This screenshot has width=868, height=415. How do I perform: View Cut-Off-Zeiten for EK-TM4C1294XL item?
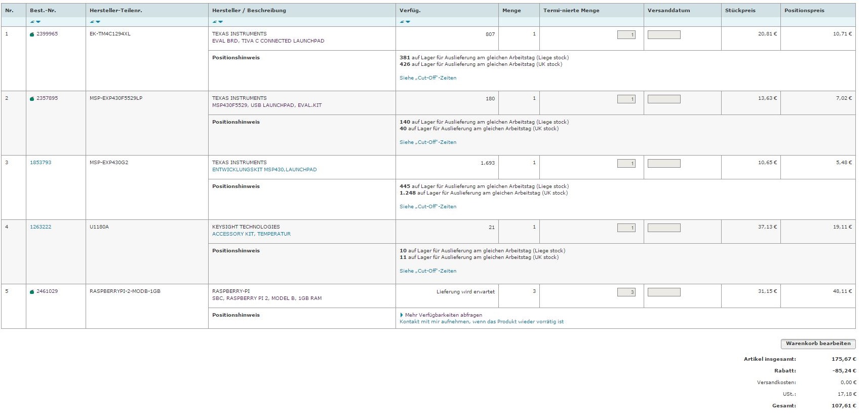(x=428, y=78)
